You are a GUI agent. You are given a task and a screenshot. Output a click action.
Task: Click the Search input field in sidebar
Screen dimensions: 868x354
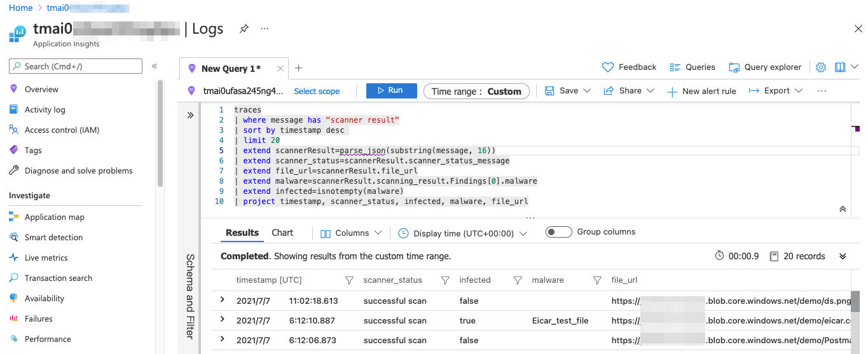pyautogui.click(x=76, y=66)
